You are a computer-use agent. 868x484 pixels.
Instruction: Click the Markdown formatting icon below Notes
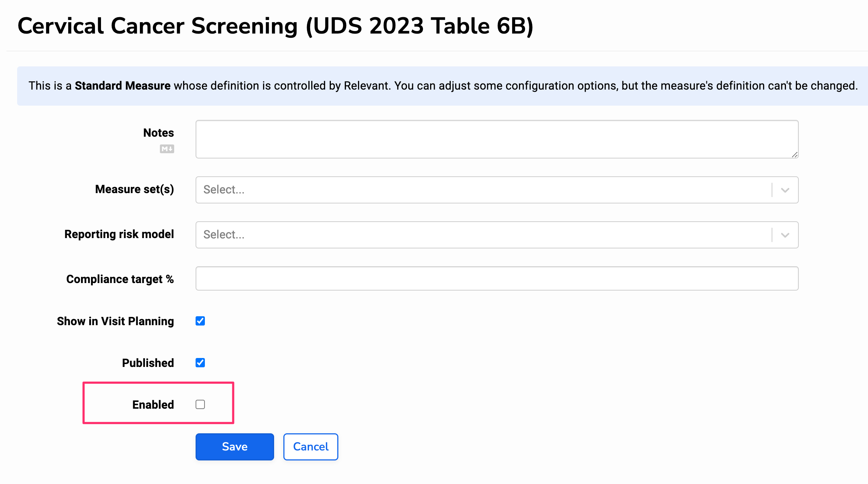167,149
